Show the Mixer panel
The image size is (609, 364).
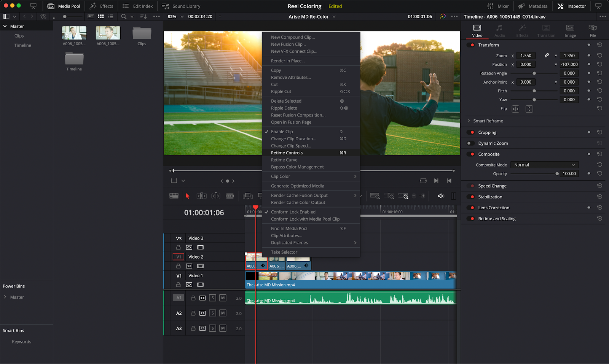point(498,6)
